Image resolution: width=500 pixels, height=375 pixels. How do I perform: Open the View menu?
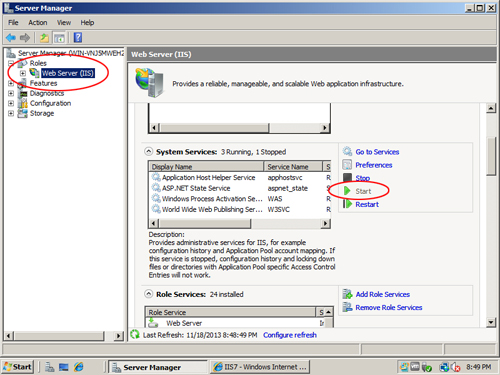(x=64, y=22)
